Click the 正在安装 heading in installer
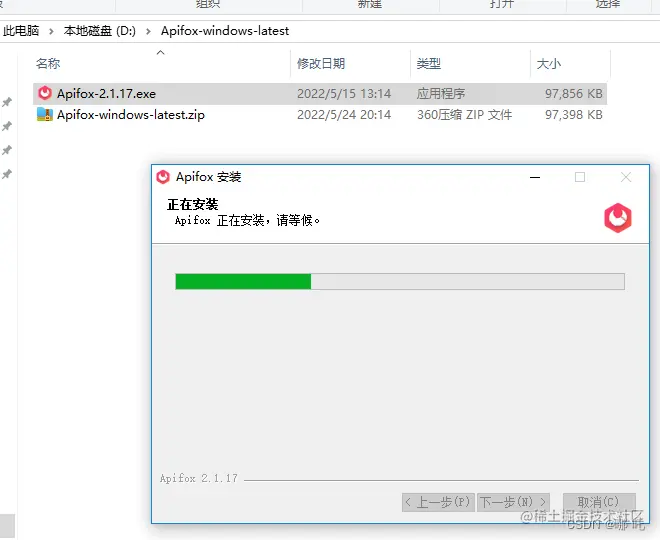 [192, 205]
